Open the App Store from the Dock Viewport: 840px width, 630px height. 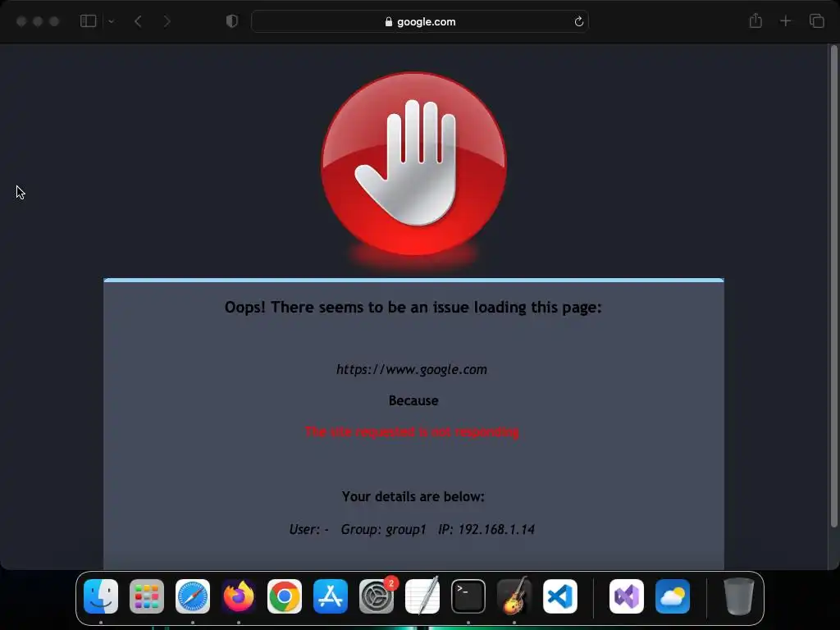click(331, 596)
